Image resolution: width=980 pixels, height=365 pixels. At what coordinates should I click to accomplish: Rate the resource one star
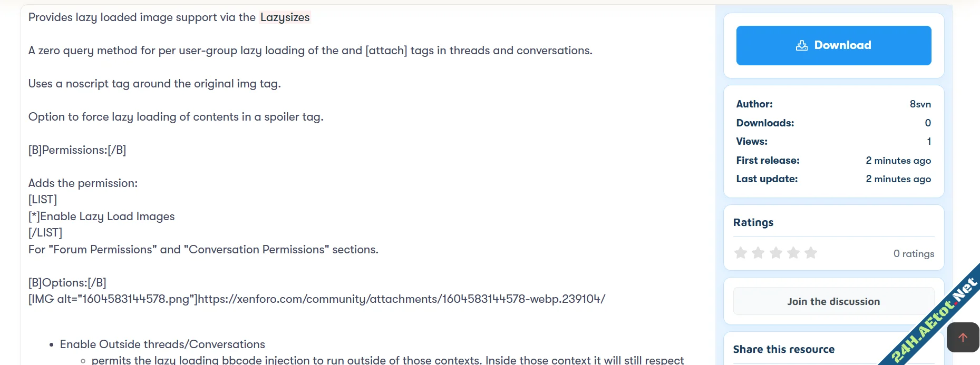pos(741,253)
